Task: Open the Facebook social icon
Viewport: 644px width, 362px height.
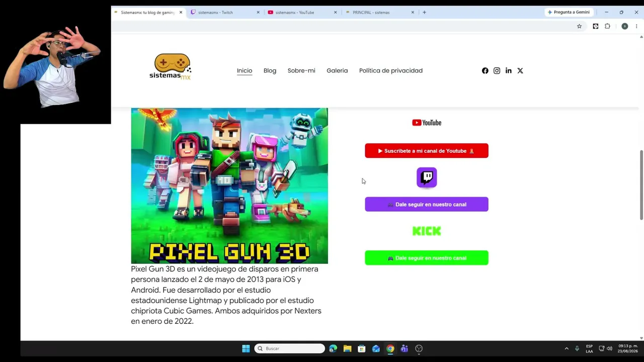Action: 485,71
